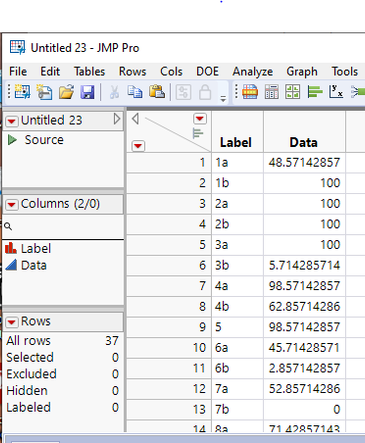365x443 pixels.
Task: Click the Paste clipboard icon
Action: pyautogui.click(x=157, y=92)
